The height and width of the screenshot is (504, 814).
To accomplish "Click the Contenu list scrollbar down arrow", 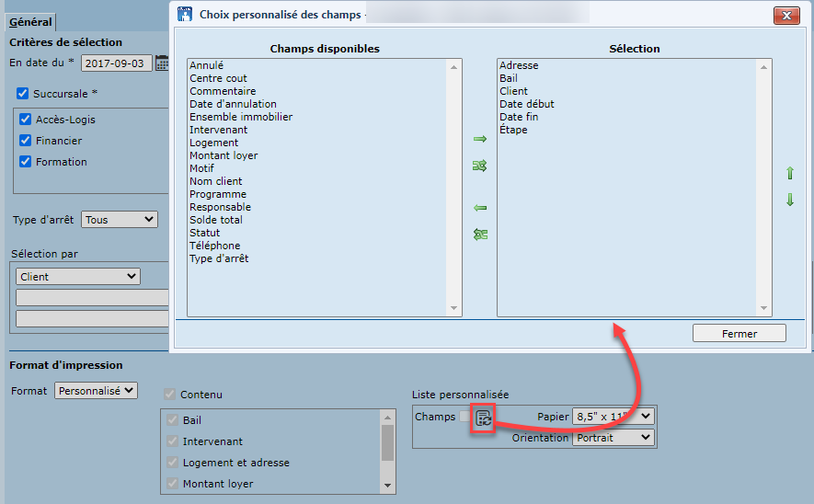I will pyautogui.click(x=387, y=486).
